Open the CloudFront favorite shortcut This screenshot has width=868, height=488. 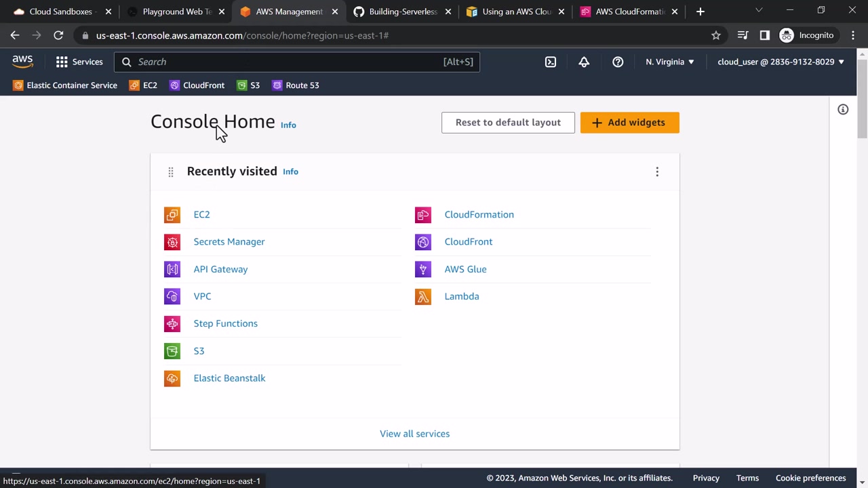[197, 85]
